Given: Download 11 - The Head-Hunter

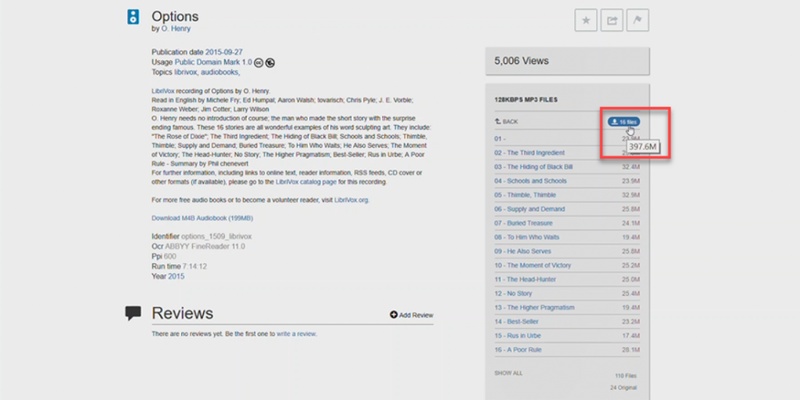Looking at the screenshot, I should 525,280.
